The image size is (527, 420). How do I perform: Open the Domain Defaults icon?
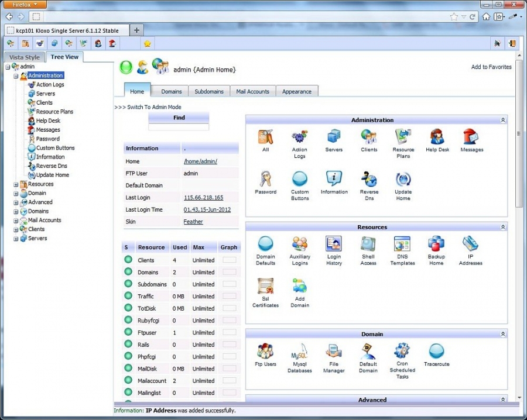[x=265, y=244]
